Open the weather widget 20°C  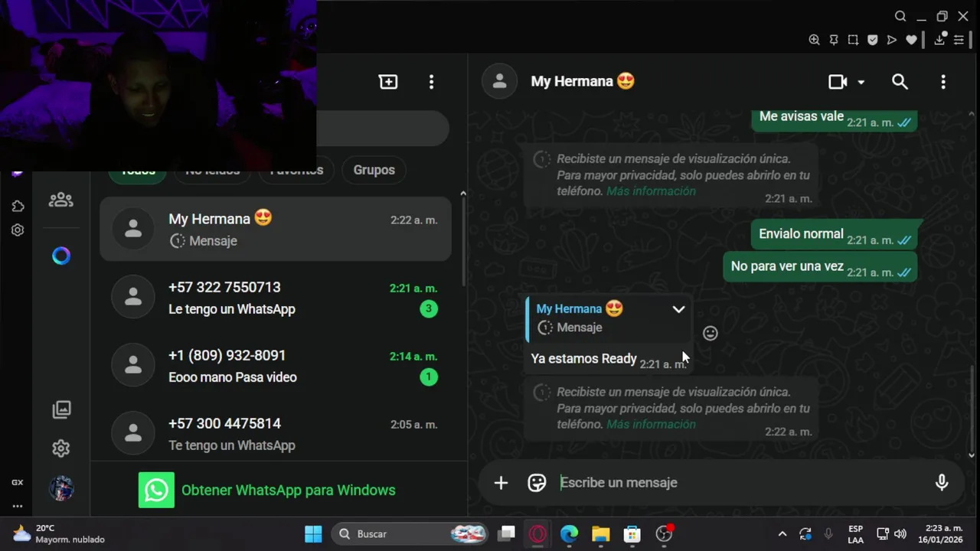coord(58,534)
